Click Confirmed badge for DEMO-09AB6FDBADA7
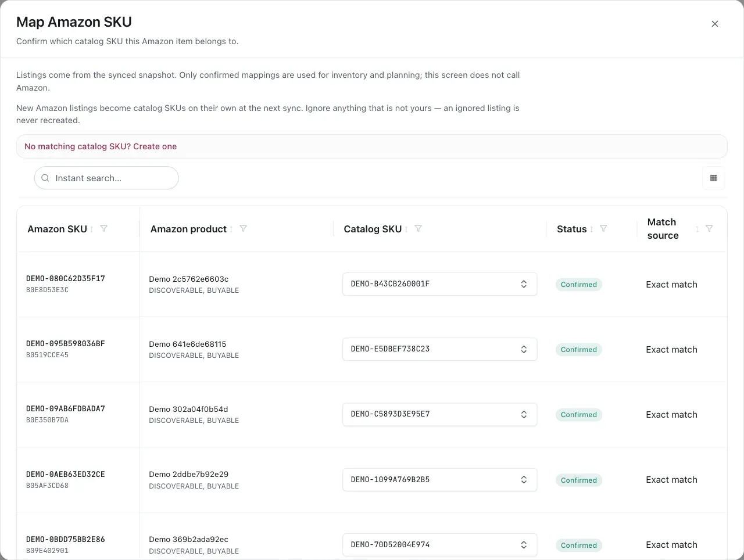The width and height of the screenshot is (744, 560). [579, 415]
